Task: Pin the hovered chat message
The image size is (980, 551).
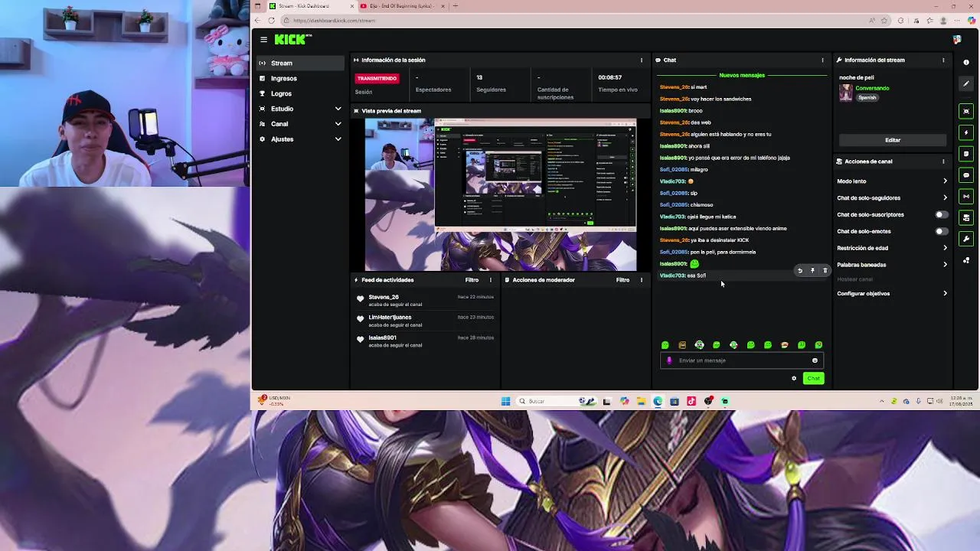Action: (x=812, y=271)
